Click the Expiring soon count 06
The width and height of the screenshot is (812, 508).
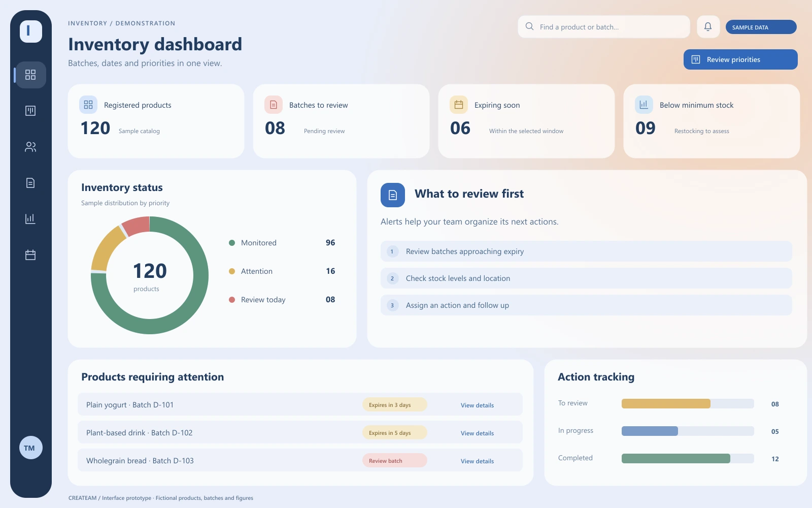(x=460, y=128)
